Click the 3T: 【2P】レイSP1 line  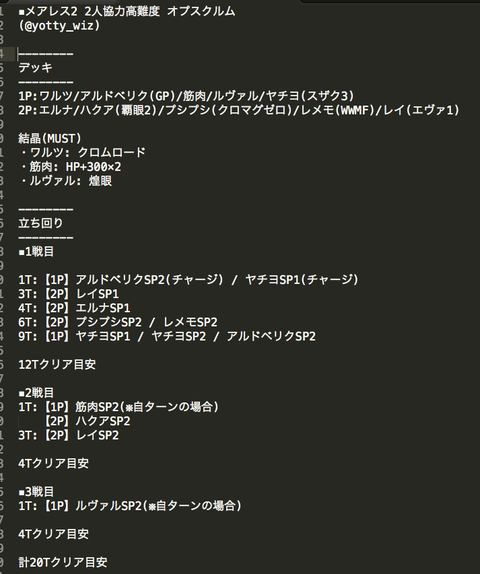(x=68, y=294)
